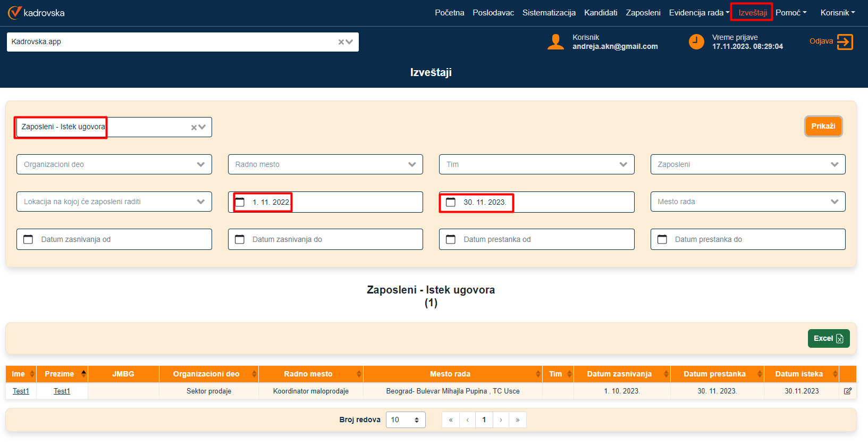This screenshot has height=444, width=868.
Task: Export the report with the Excel button
Action: 828,338
